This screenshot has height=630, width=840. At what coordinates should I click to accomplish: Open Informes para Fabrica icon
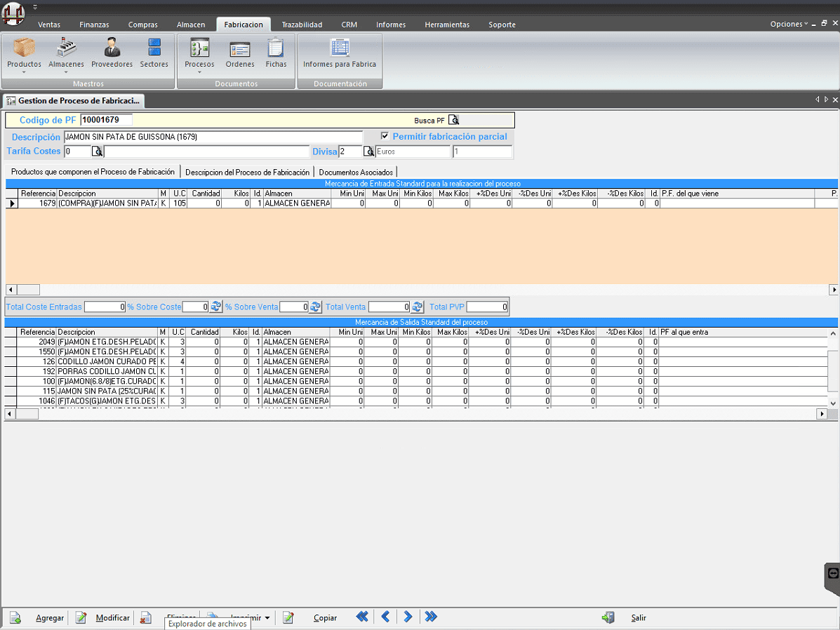340,48
